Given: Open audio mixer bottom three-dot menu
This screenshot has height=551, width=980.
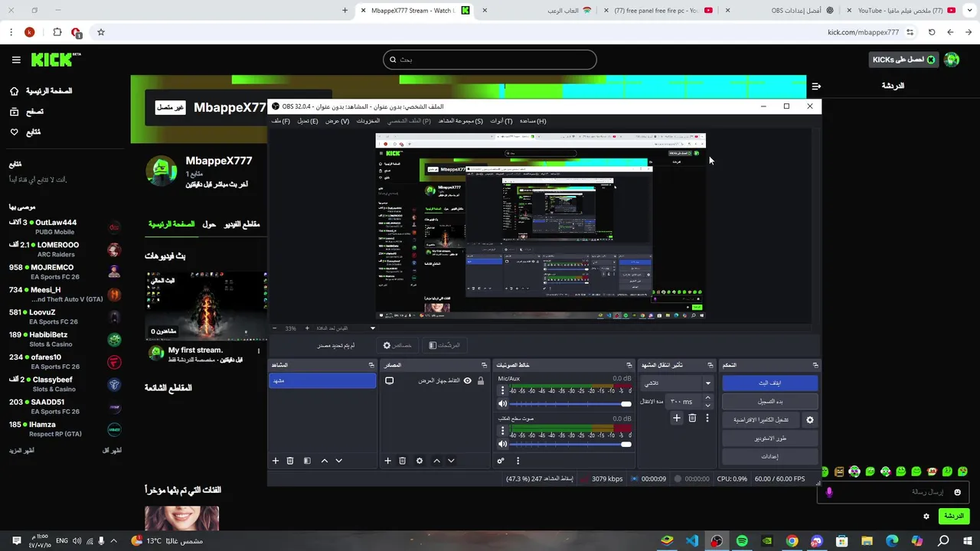Looking at the screenshot, I should pyautogui.click(x=518, y=461).
